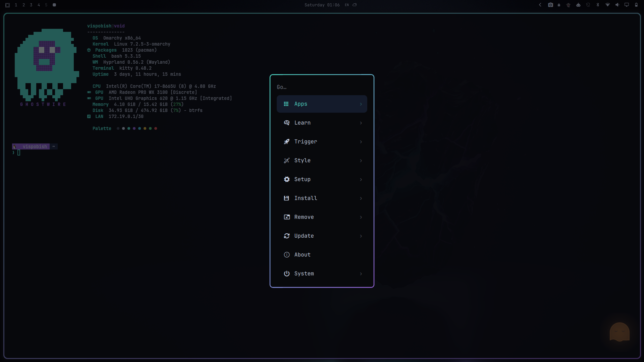Click the cloud icon beside the clock
Viewport: 644px width, 362px height.
tap(355, 5)
